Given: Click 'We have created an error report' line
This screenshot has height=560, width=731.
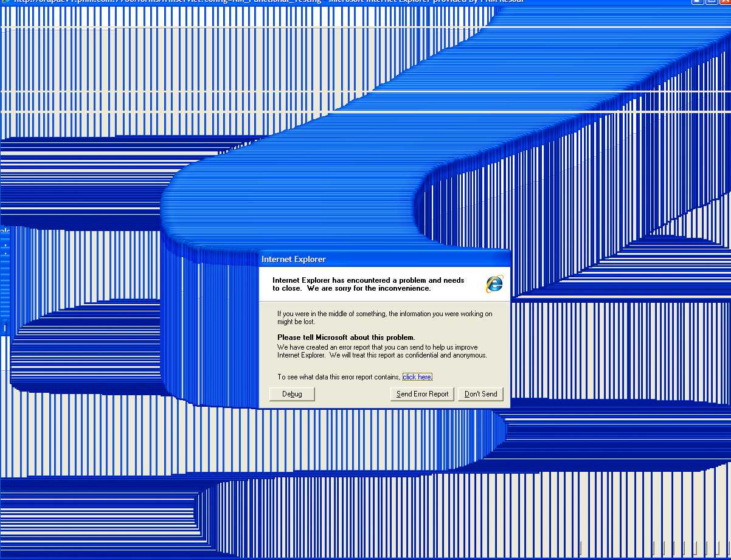Looking at the screenshot, I should (x=377, y=348).
